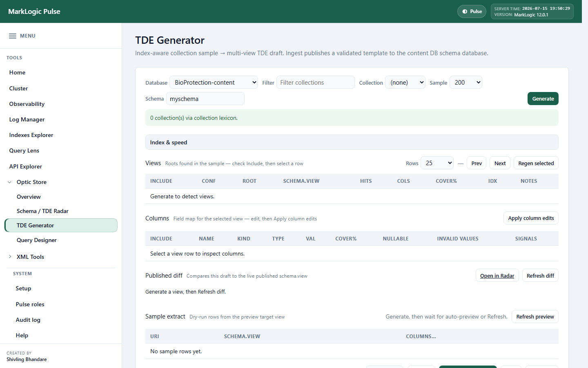Image resolution: width=588 pixels, height=368 pixels.
Task: Click the NULLABLE column header
Action: [396, 238]
